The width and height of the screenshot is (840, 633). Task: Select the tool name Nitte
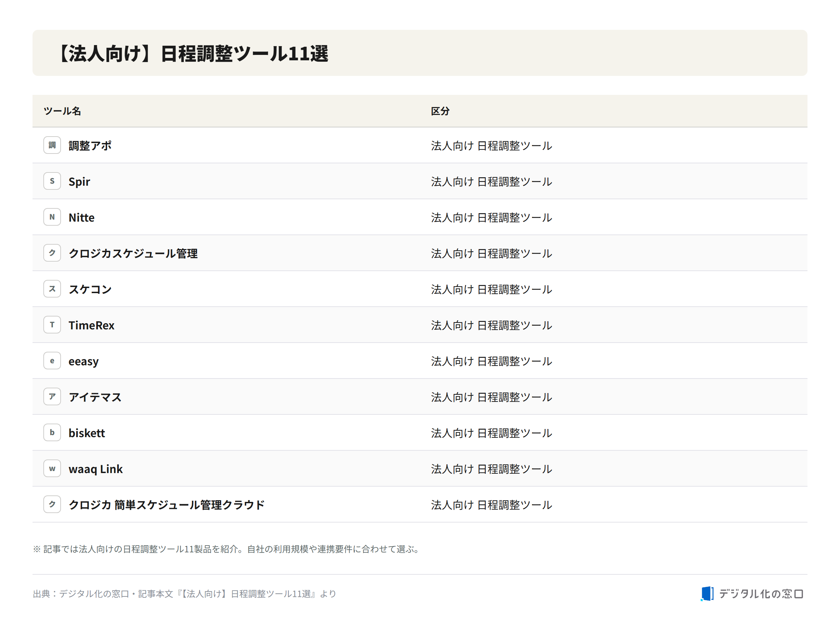coord(82,217)
